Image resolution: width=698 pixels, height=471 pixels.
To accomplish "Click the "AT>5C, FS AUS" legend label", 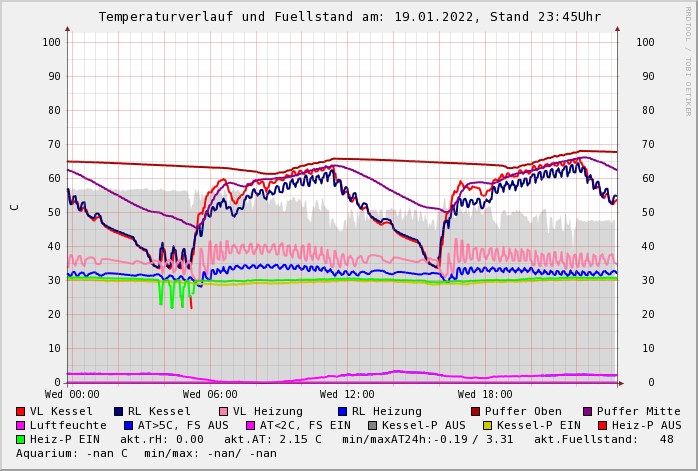I will point(182,426).
